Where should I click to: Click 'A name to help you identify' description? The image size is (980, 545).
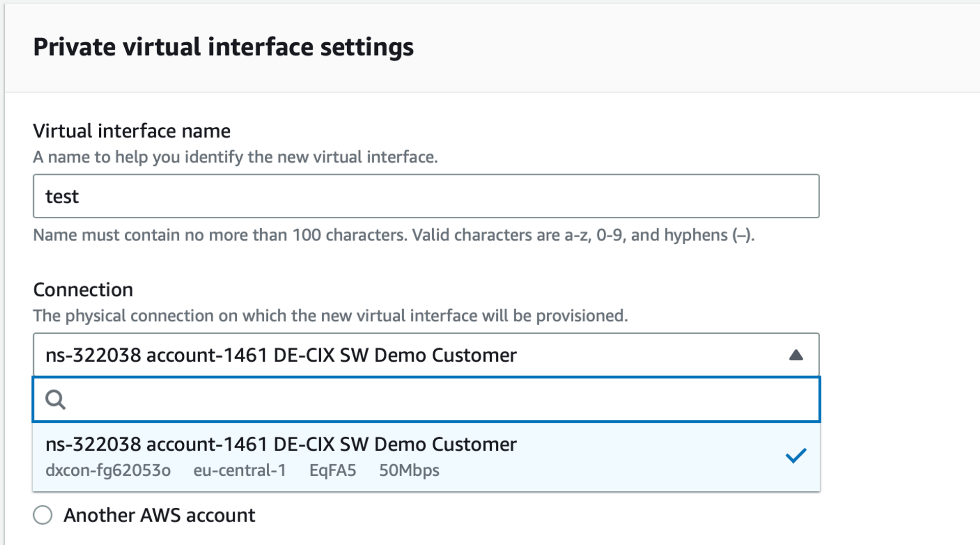click(x=235, y=157)
